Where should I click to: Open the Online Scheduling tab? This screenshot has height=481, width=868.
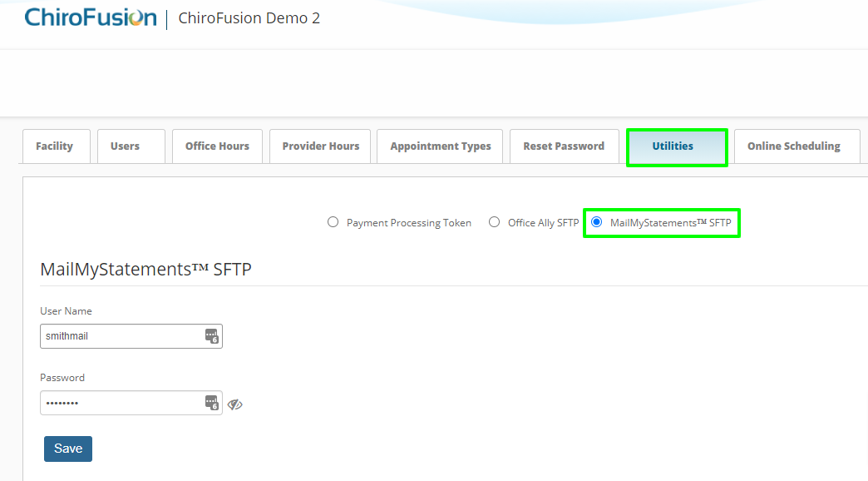coord(796,146)
